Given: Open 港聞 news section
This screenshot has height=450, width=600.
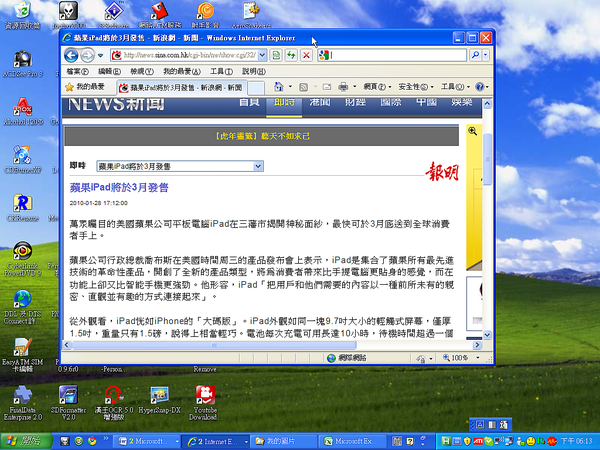Looking at the screenshot, I should click(x=320, y=103).
